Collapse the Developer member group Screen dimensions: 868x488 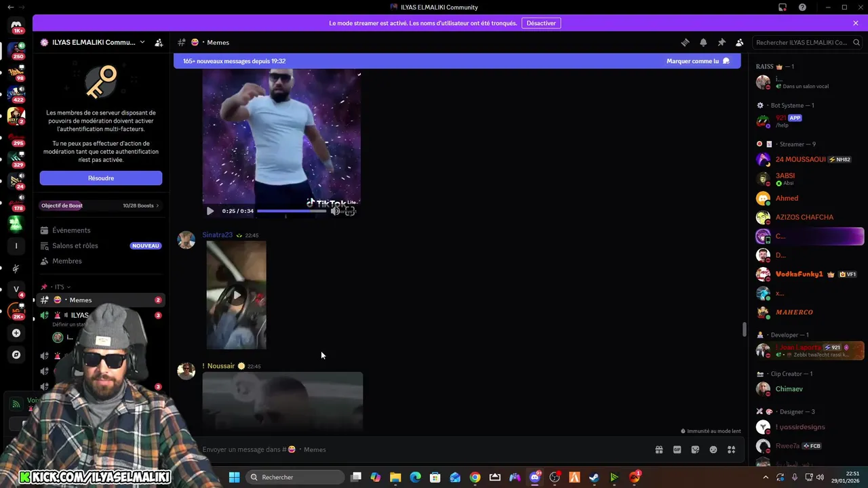[783, 335]
